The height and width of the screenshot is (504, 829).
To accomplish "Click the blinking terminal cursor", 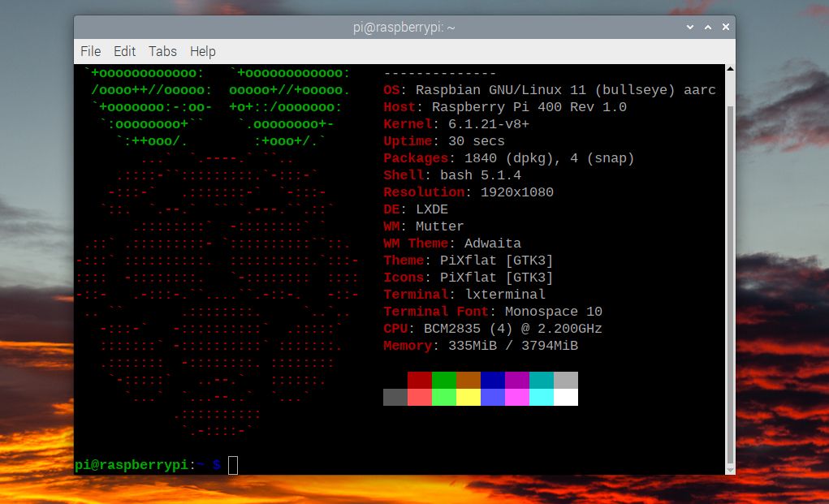I will [x=233, y=465].
